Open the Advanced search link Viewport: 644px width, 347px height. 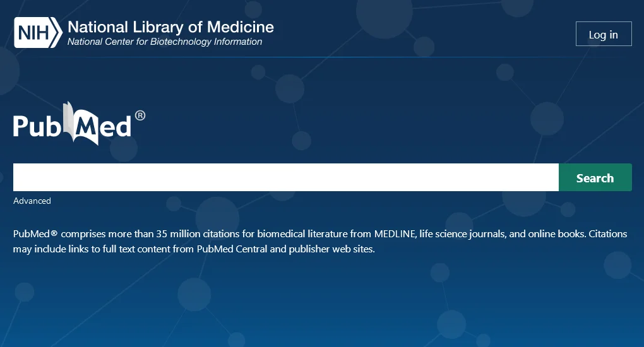click(32, 201)
